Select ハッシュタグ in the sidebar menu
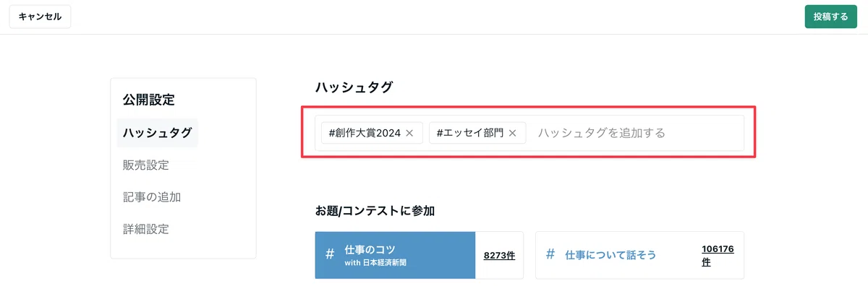 click(157, 133)
